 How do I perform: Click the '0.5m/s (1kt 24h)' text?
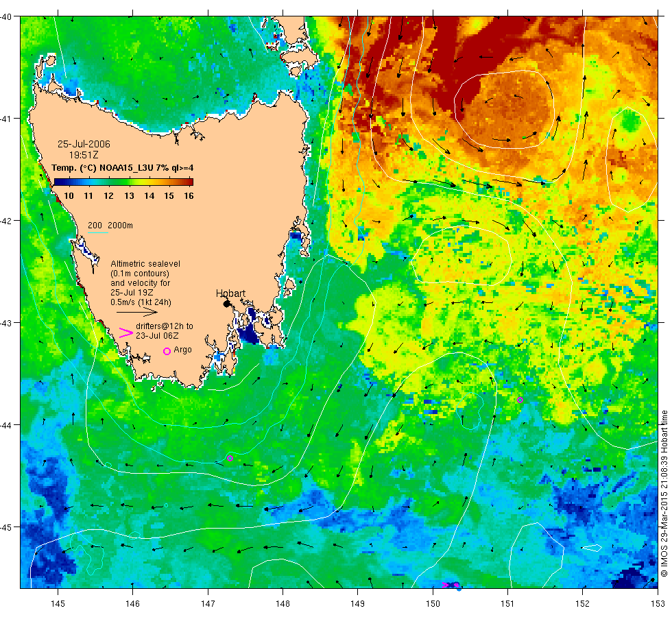pos(141,302)
